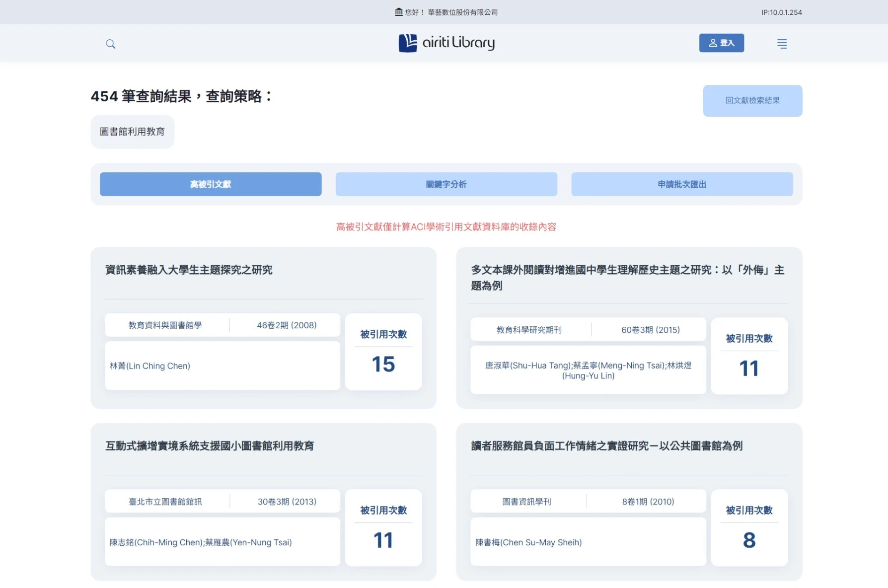Click the citation count 15
The image size is (888, 588).
click(383, 364)
